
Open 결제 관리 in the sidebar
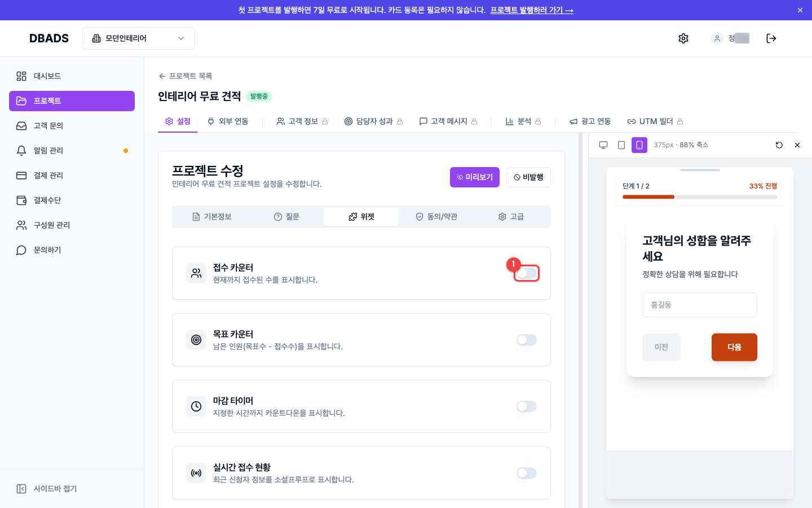72,176
